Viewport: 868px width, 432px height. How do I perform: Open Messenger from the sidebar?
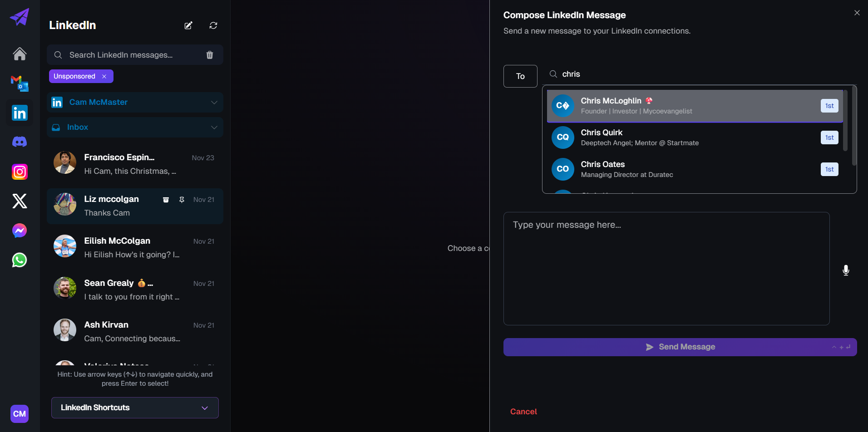20,231
